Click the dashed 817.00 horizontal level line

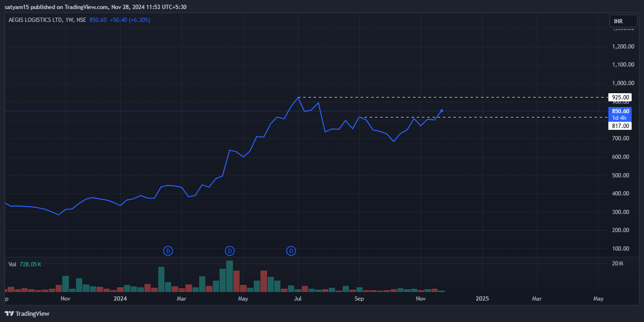pos(485,117)
